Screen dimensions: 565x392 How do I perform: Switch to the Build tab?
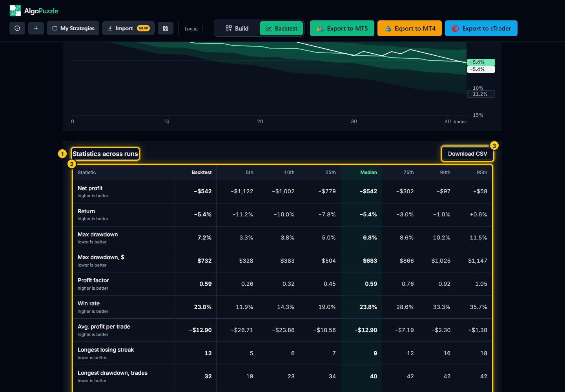coord(237,28)
